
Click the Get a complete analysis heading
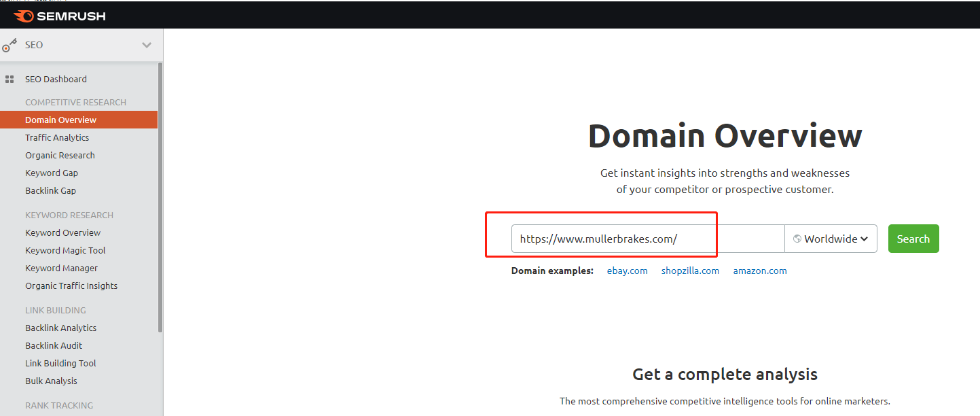point(725,374)
